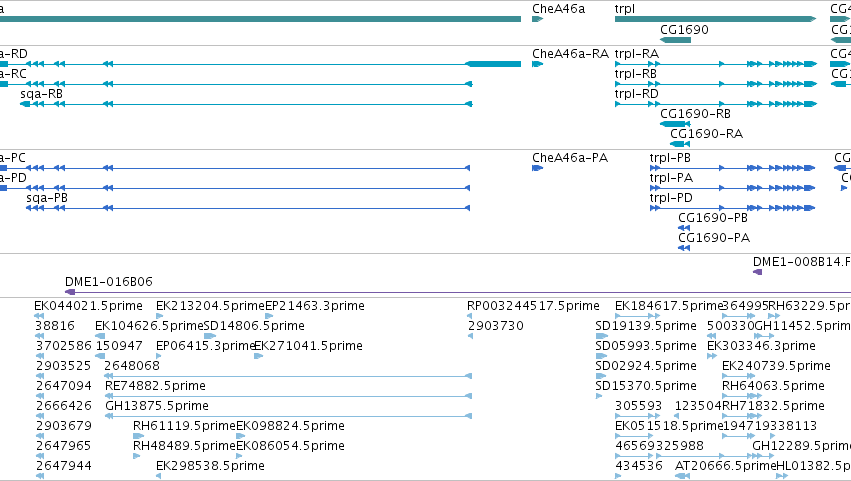Screen dimensions: 851x481
Task: Select EST GH13875.5prime
Action: coord(157,407)
